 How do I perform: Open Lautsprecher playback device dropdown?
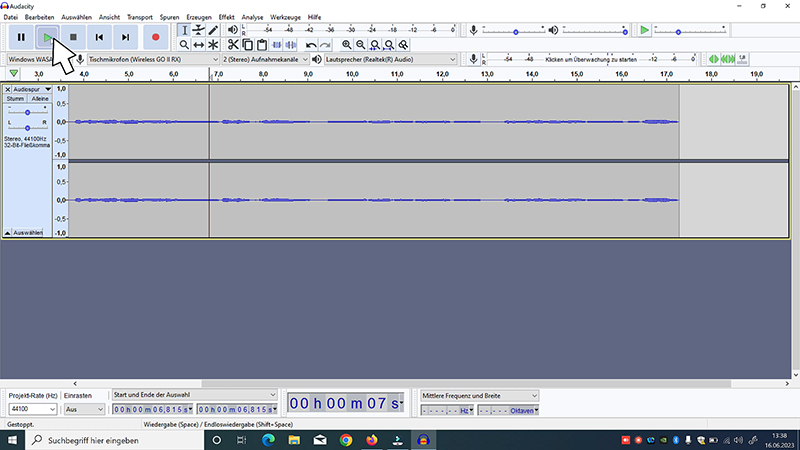tap(390, 59)
